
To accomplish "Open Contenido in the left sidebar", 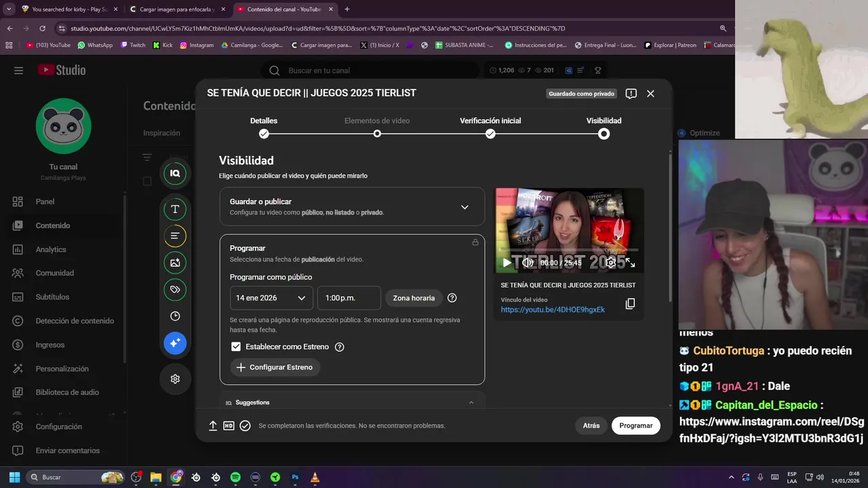I will (x=63, y=226).
